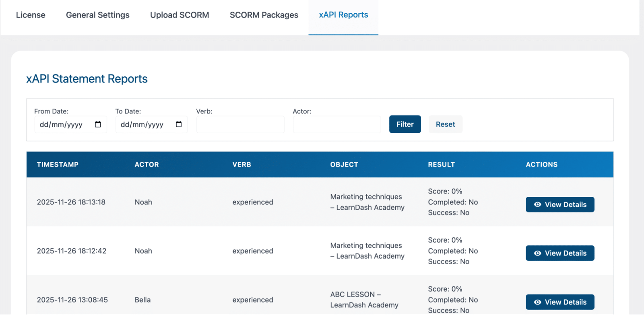Open the To Date calendar picker icon
This screenshot has height=315, width=644.
coord(179,124)
